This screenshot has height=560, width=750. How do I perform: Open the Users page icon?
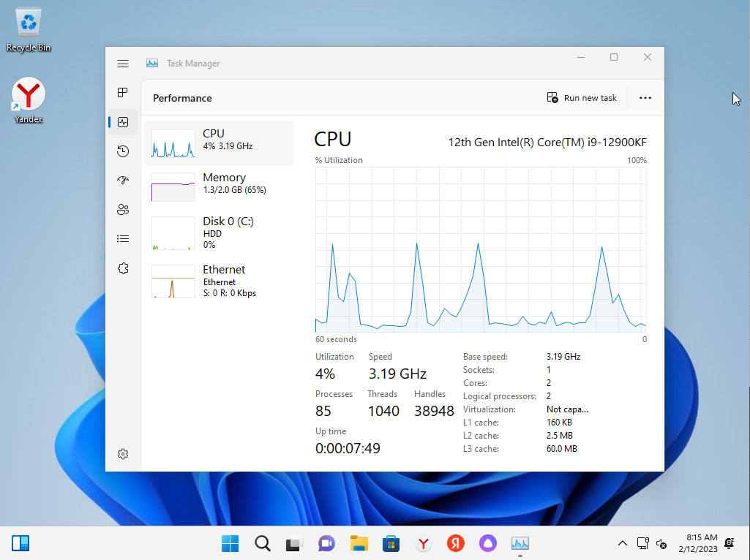[x=123, y=209]
